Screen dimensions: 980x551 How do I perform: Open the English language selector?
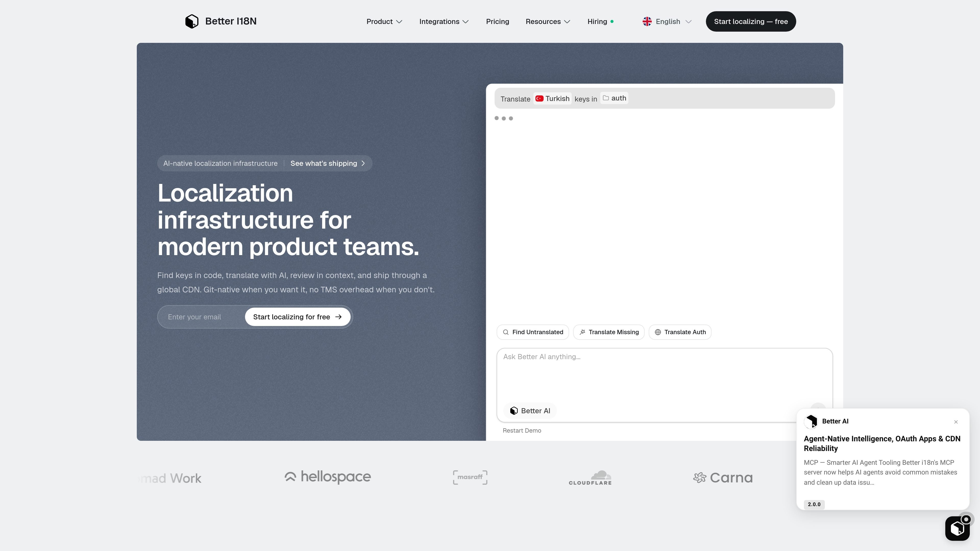click(667, 22)
